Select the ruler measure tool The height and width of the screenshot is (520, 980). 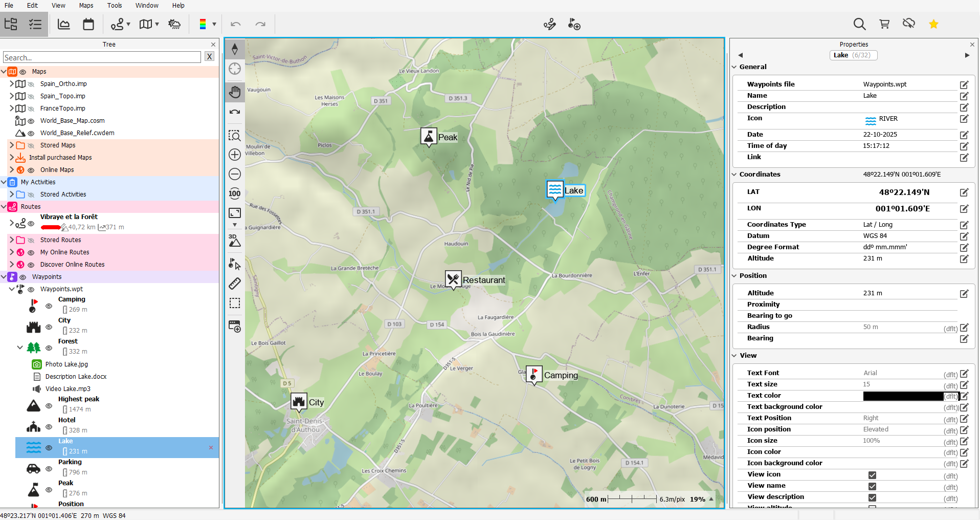click(x=235, y=284)
